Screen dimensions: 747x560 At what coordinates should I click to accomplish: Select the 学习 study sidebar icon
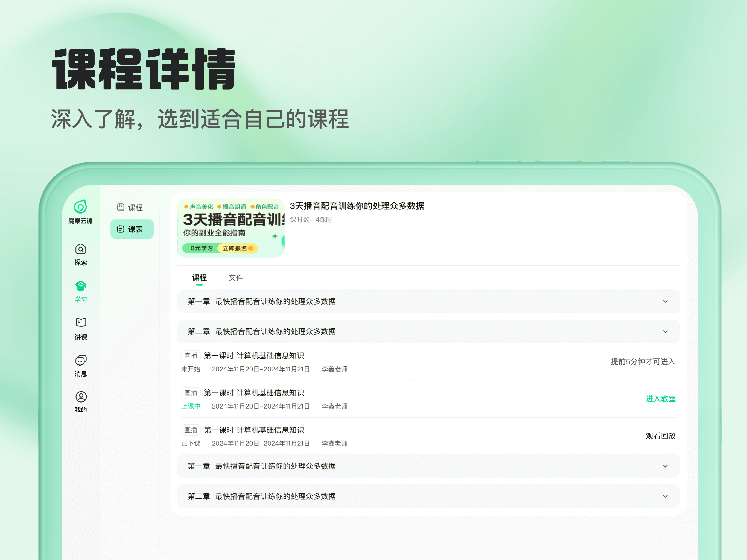pyautogui.click(x=81, y=287)
